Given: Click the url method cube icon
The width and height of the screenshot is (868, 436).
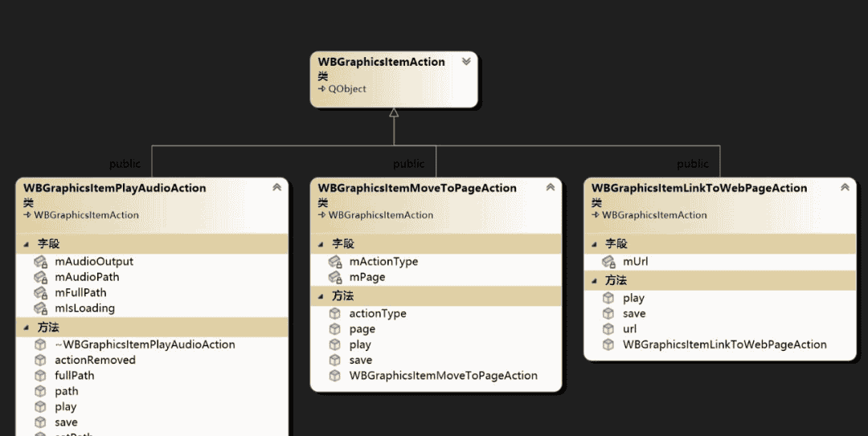Looking at the screenshot, I should click(x=609, y=329).
